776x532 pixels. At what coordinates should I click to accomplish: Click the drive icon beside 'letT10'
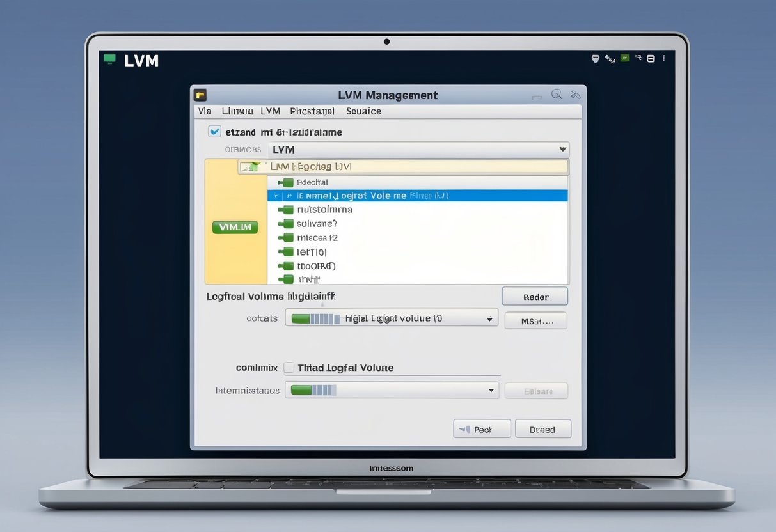point(285,252)
